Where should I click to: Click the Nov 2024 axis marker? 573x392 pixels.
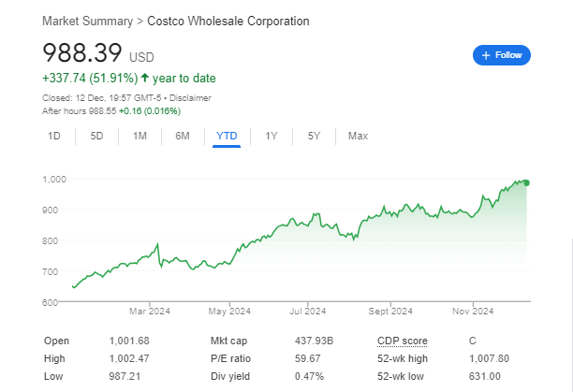[x=473, y=312]
